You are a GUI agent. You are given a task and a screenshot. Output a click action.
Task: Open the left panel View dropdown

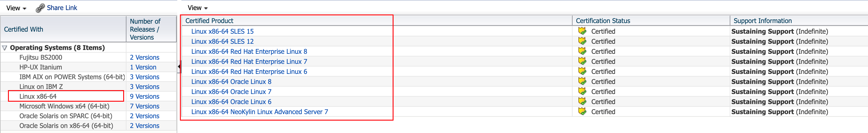16,8
